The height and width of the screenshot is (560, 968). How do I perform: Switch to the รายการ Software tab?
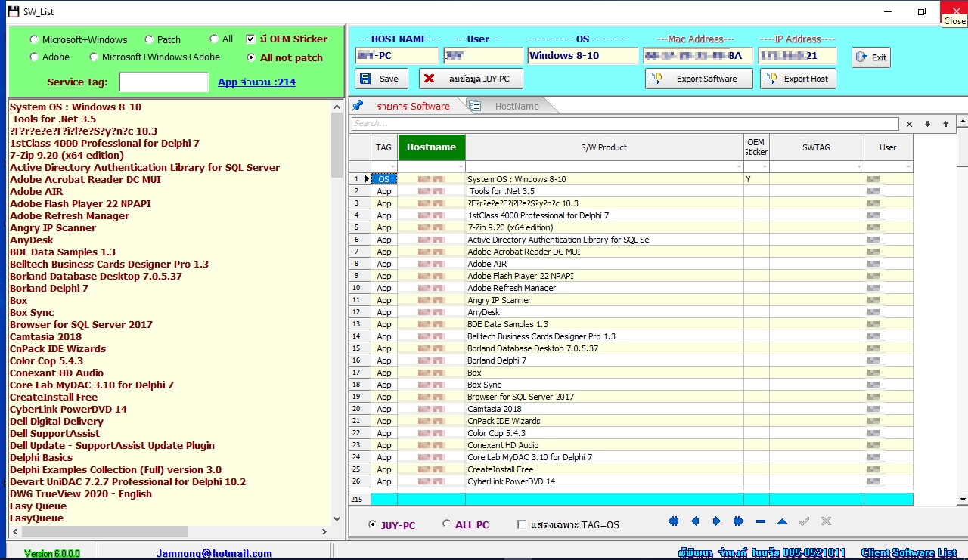[416, 106]
